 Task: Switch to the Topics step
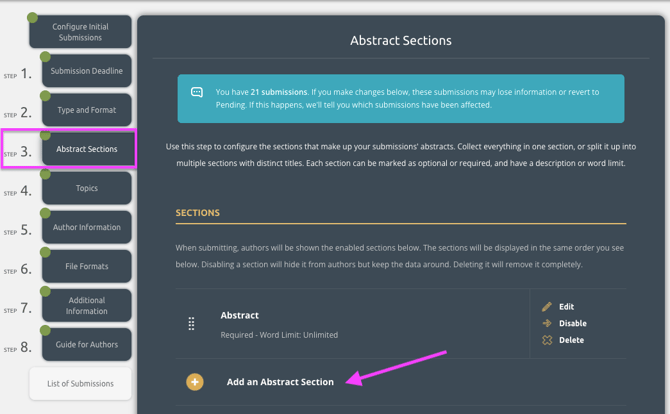pyautogui.click(x=87, y=188)
